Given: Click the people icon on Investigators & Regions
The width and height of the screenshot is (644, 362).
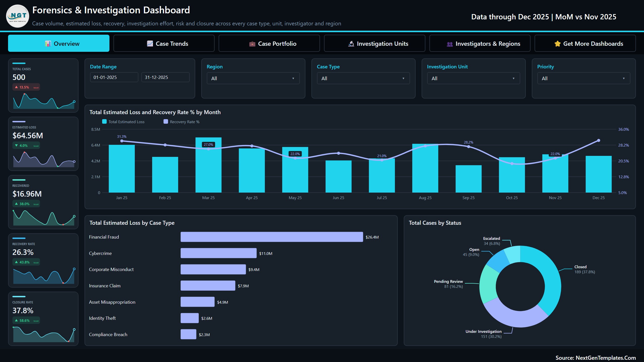Looking at the screenshot, I should tap(450, 44).
